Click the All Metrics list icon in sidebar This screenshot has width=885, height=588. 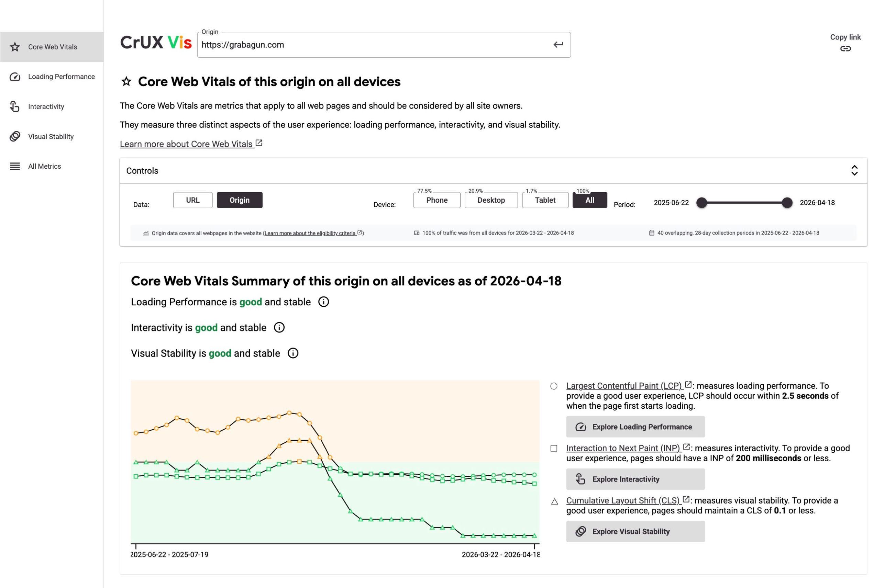click(x=15, y=166)
